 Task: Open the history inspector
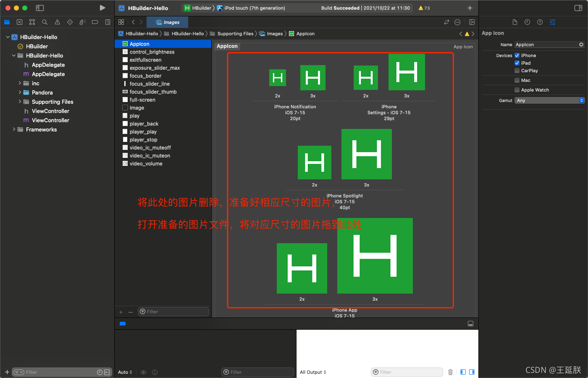(527, 22)
